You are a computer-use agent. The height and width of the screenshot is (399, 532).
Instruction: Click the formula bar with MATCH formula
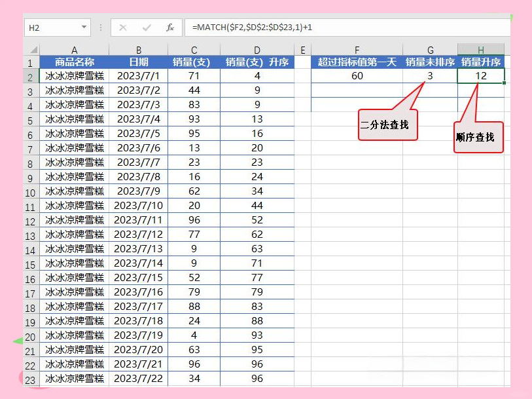coord(347,28)
